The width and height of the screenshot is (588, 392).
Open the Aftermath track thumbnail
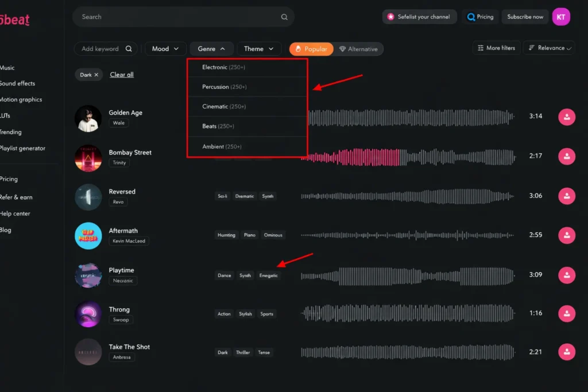(88, 235)
